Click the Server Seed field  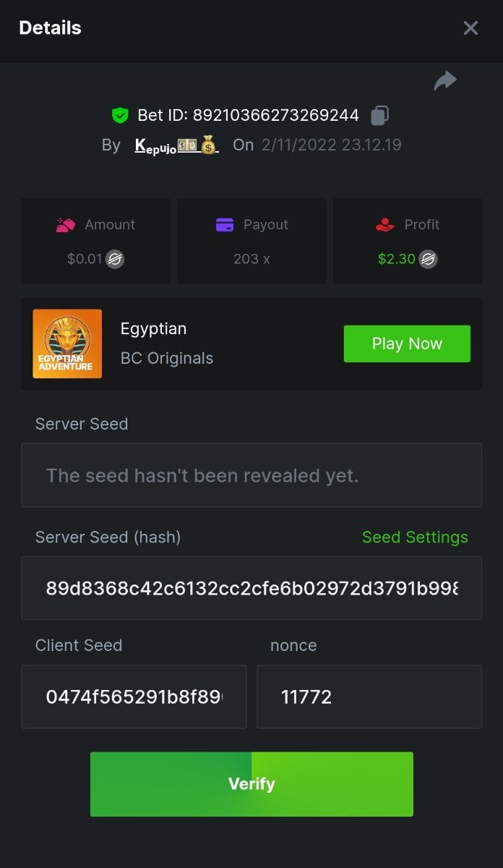(x=252, y=475)
